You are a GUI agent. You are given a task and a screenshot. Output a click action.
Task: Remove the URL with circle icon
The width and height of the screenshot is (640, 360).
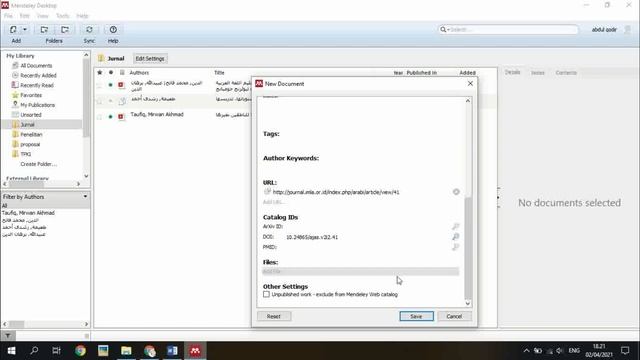click(x=456, y=192)
